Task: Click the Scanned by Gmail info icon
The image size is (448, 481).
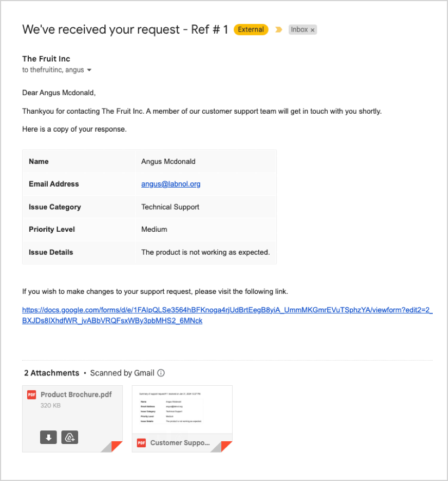Action: 161,373
